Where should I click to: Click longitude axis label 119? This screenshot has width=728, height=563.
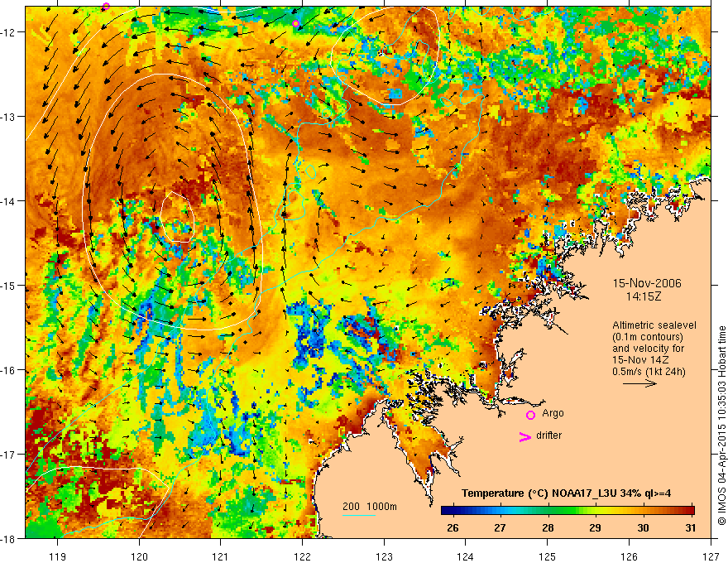[x=58, y=556]
